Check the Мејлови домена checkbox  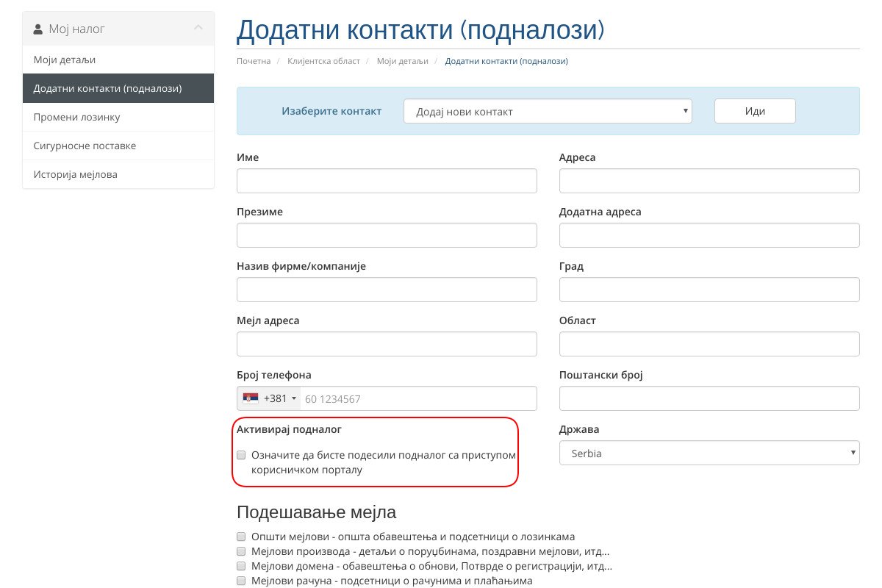click(x=241, y=566)
